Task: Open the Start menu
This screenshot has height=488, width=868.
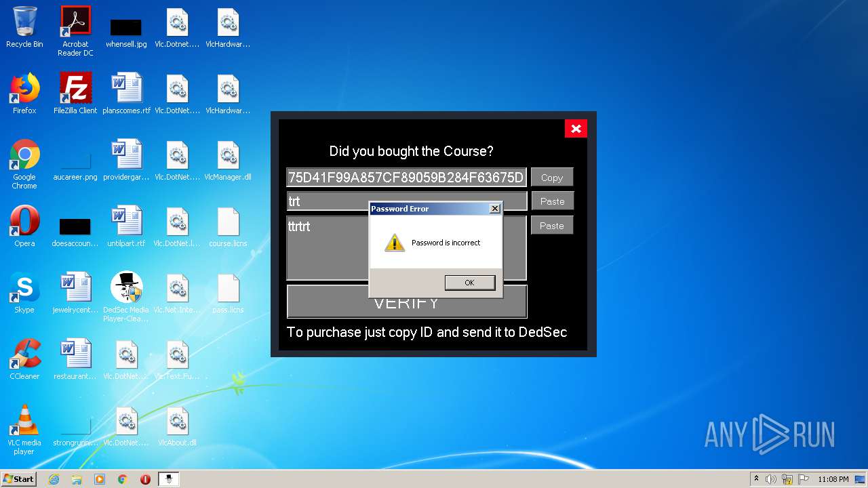Action: click(19, 479)
